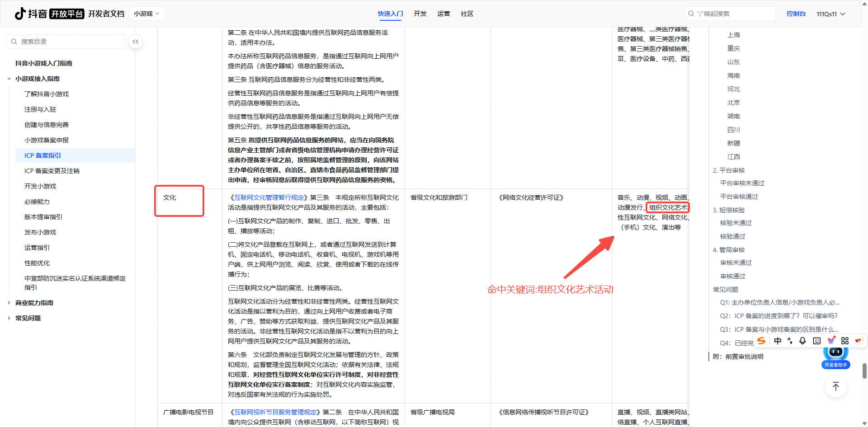This screenshot has height=427, width=868.
Task: Activate the Sogou voice input microphone
Action: pyautogui.click(x=802, y=341)
